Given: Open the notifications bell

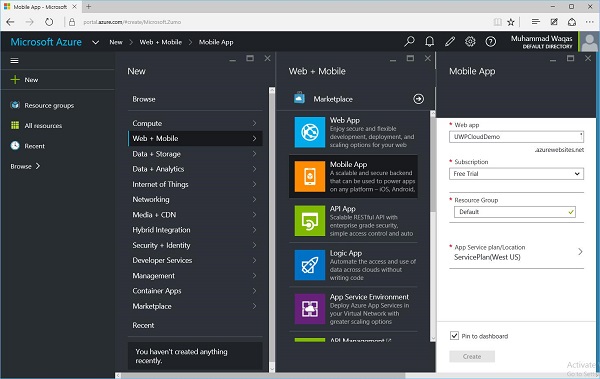Looking at the screenshot, I should 430,41.
